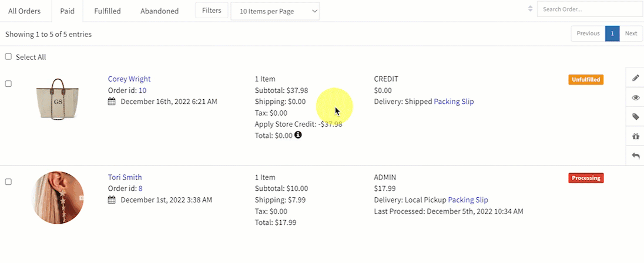Click the gift icon in the order actions

tap(635, 136)
